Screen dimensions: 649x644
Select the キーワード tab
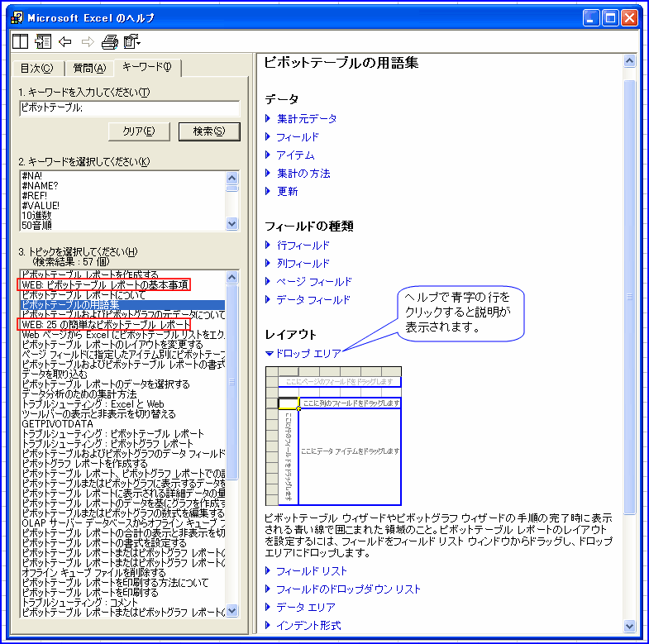pos(147,67)
